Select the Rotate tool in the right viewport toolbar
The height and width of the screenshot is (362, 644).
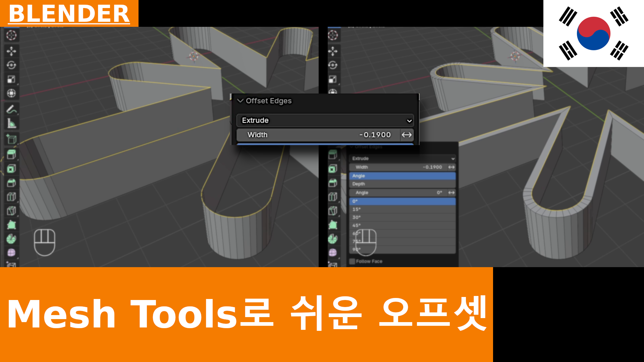point(333,65)
